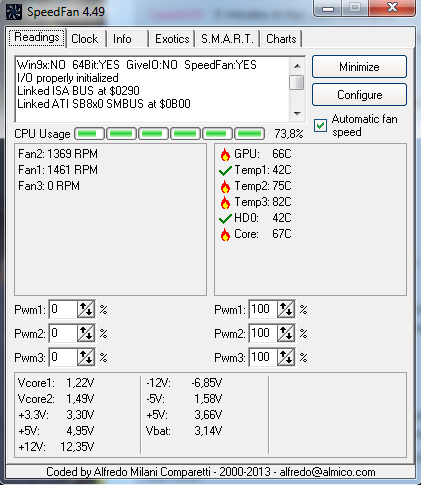421x485 pixels.
Task: Show the Charts tab
Action: tap(281, 39)
